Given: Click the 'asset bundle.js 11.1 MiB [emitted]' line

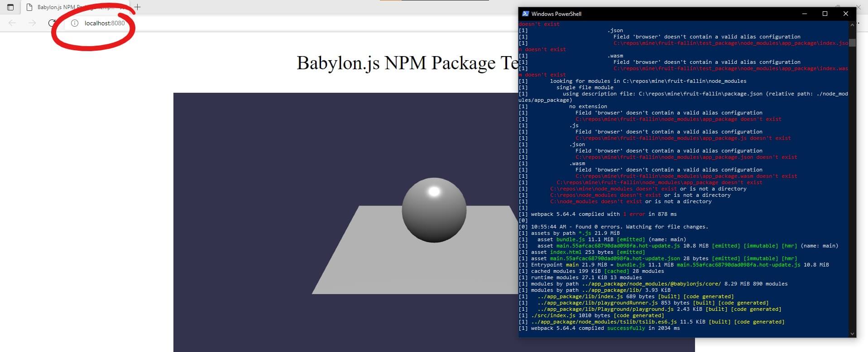Looking at the screenshot, I should pyautogui.click(x=602, y=239).
